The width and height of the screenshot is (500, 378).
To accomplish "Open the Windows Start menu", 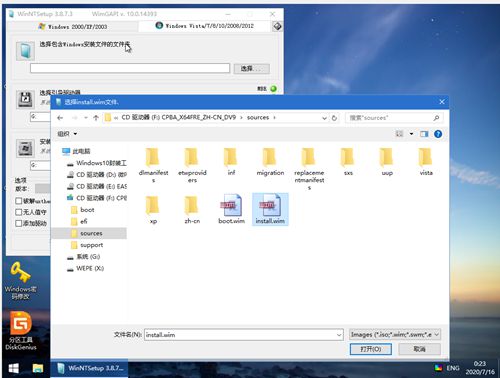I will [13, 368].
